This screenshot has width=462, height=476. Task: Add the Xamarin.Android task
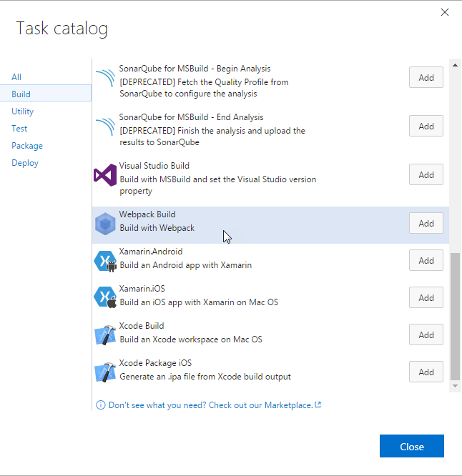pos(426,260)
